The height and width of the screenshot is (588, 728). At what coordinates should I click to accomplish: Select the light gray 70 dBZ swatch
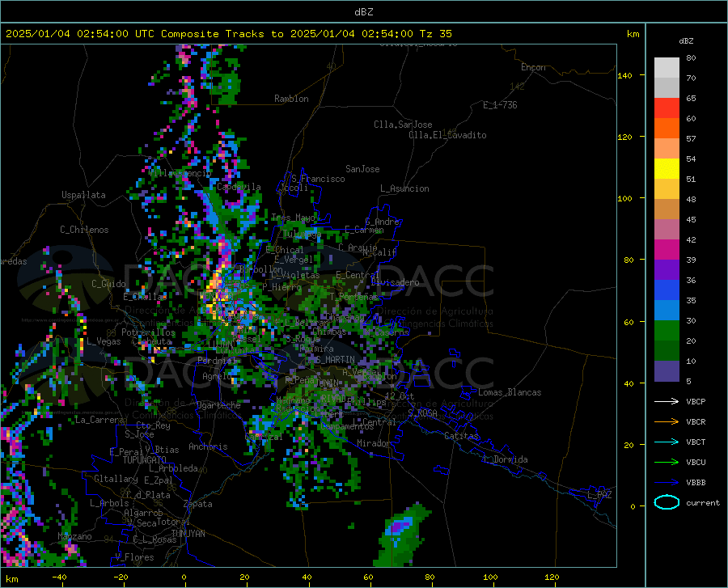click(667, 68)
